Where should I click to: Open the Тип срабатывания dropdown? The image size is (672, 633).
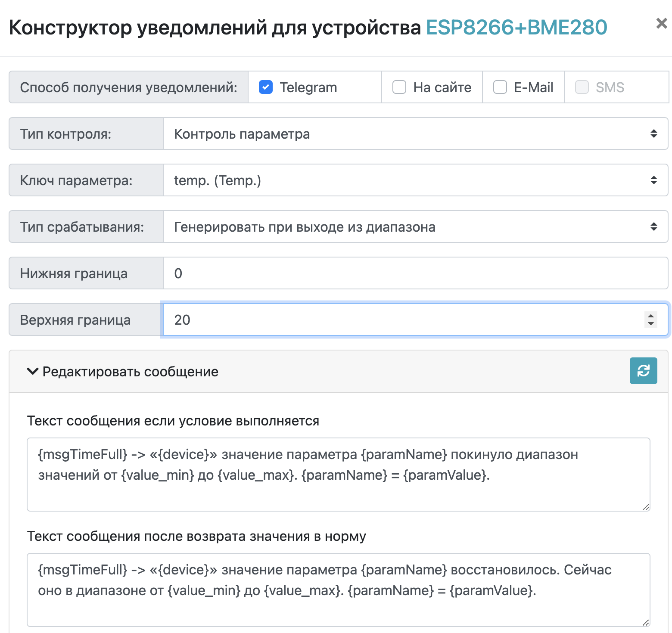[416, 227]
